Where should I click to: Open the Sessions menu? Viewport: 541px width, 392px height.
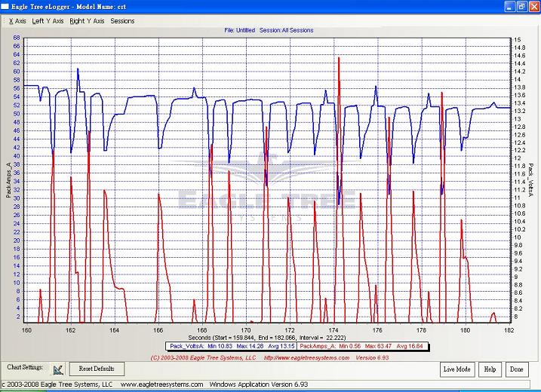[122, 21]
